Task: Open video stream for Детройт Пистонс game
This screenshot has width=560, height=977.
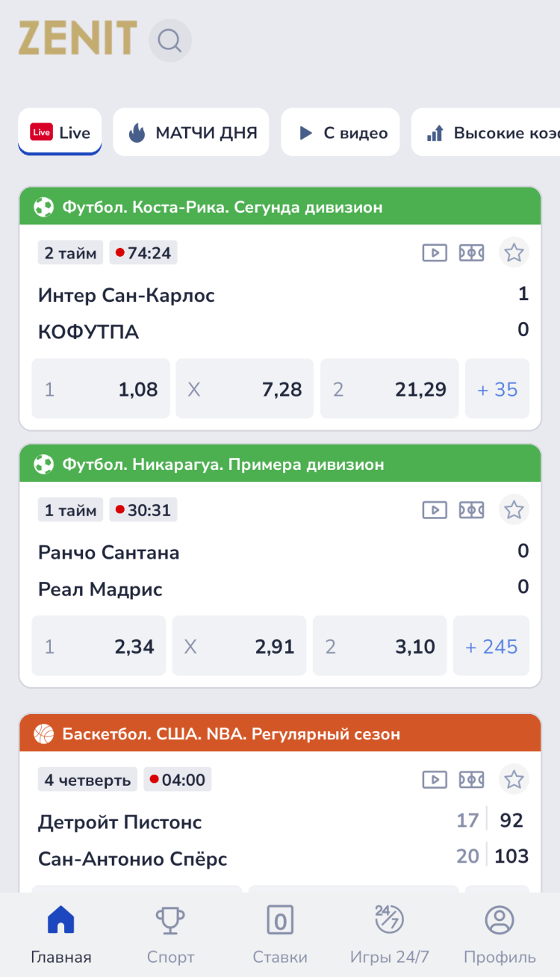Action: (x=435, y=780)
